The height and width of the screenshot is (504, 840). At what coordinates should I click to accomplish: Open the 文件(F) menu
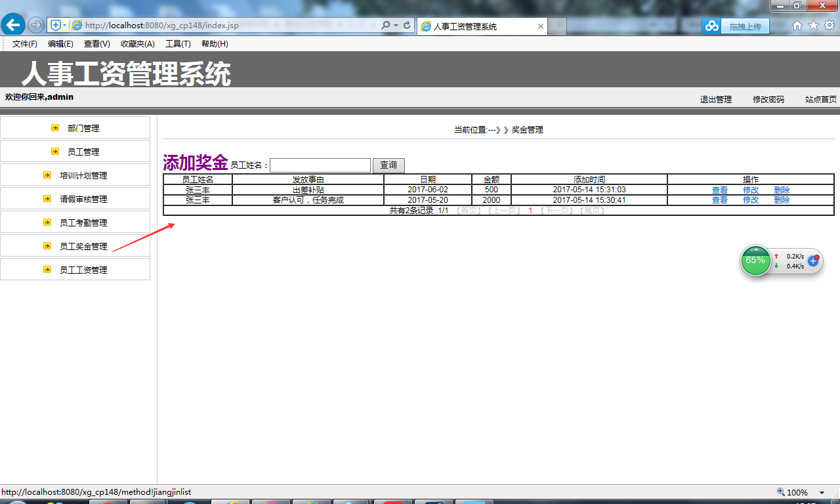(x=25, y=44)
